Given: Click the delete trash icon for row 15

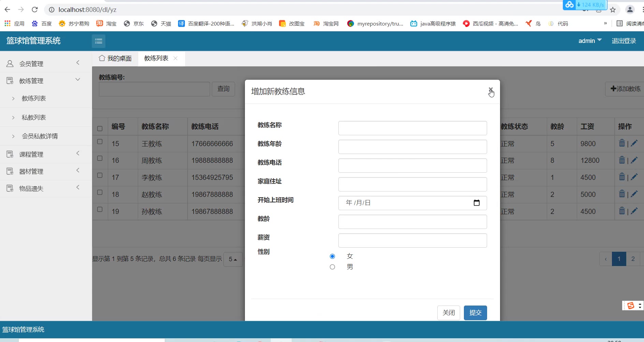Looking at the screenshot, I should coord(622,143).
